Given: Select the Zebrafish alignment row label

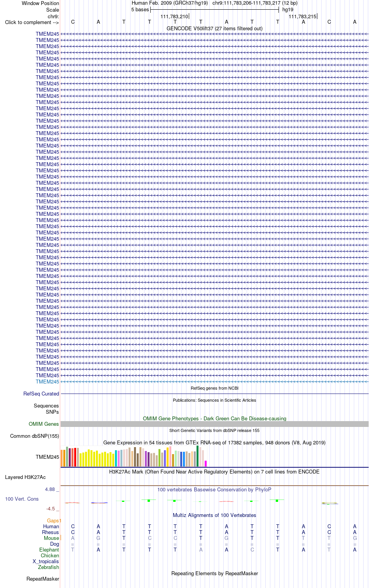Looking at the screenshot, I should coord(49,567).
